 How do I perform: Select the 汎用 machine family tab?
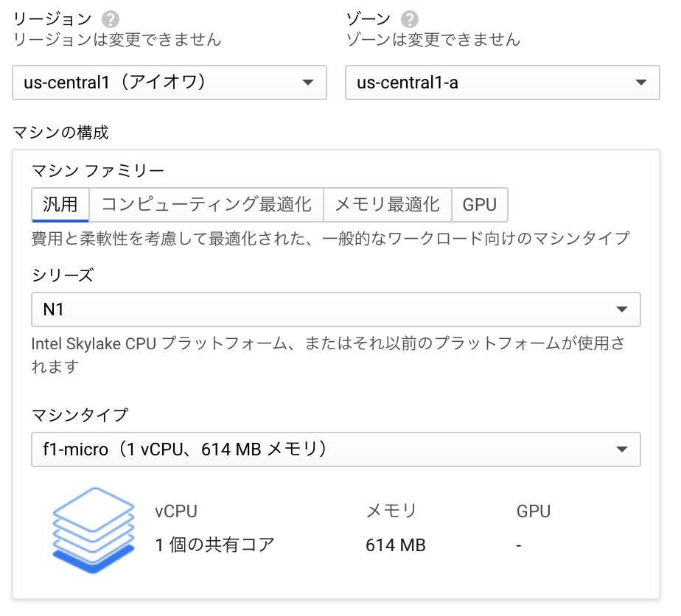pyautogui.click(x=60, y=204)
